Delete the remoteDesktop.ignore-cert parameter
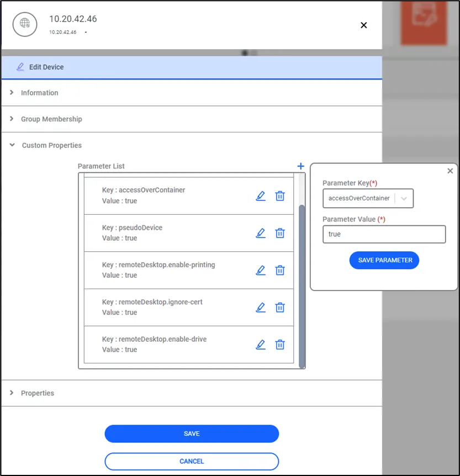460x476 pixels. coord(280,308)
